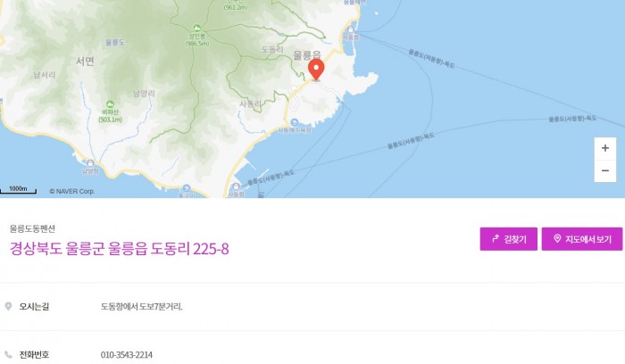Click the 성인봉 mountain peak icon
The width and height of the screenshot is (625, 364).
[x=196, y=28]
